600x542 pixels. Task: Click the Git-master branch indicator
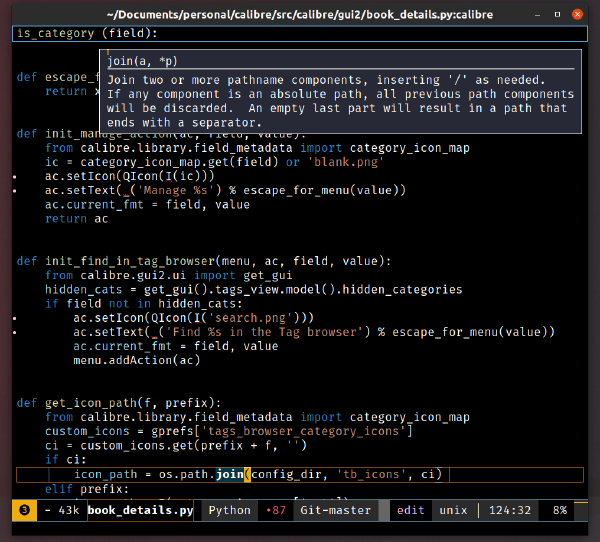pos(336,510)
